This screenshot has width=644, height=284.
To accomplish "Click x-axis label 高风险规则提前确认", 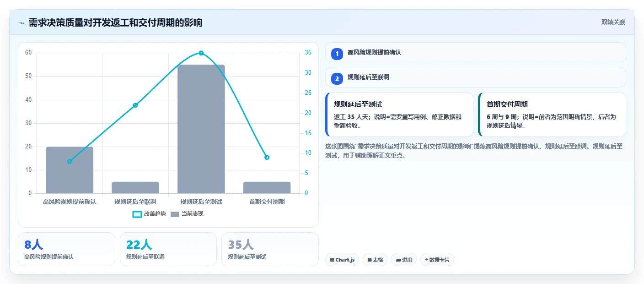I will point(70,202).
